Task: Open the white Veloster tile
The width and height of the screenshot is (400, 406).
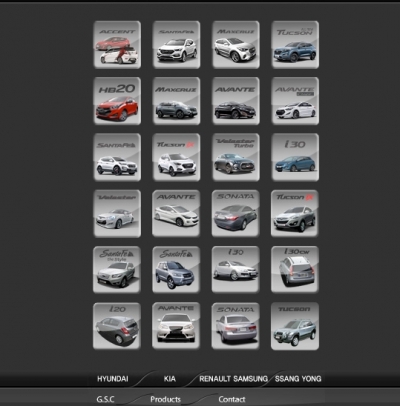Action: point(117,214)
